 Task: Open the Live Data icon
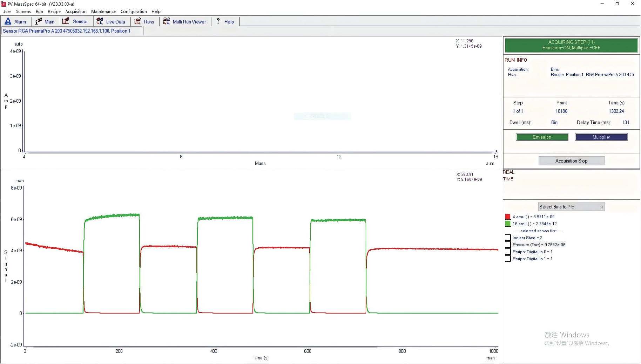(x=100, y=21)
